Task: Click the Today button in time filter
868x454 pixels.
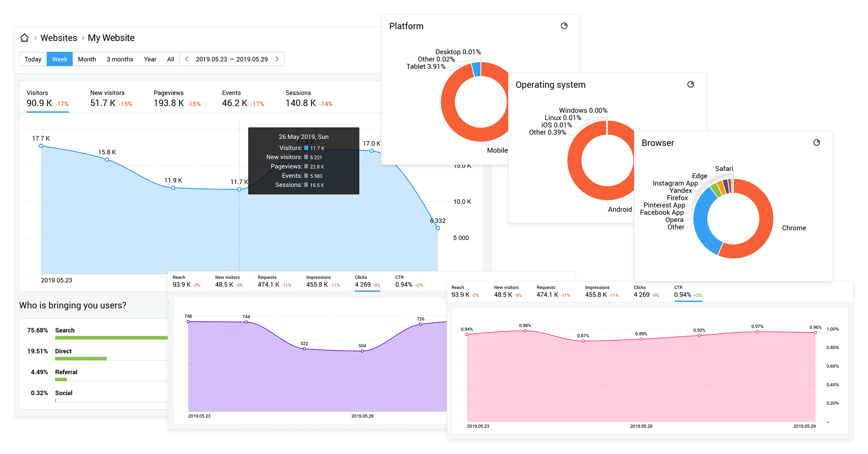Action: coord(33,59)
